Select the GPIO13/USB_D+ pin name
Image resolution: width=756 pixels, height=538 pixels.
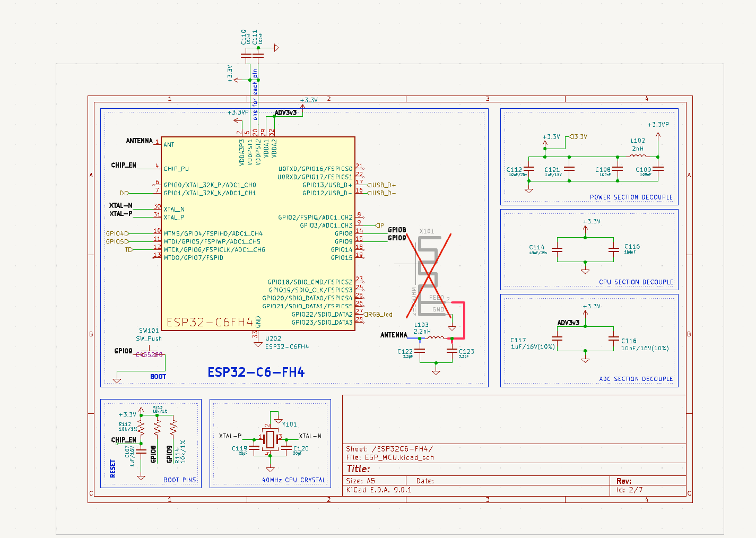pyautogui.click(x=327, y=185)
